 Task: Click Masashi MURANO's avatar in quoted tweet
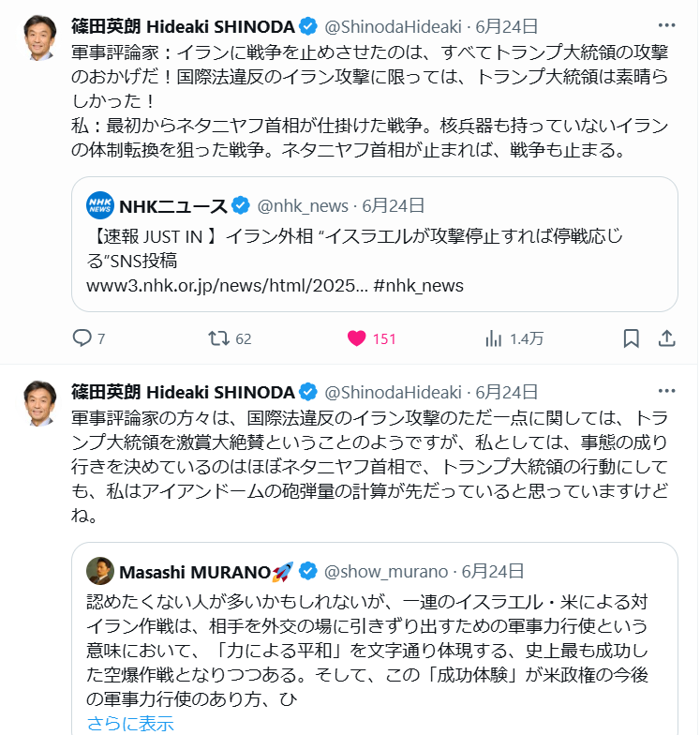point(100,570)
